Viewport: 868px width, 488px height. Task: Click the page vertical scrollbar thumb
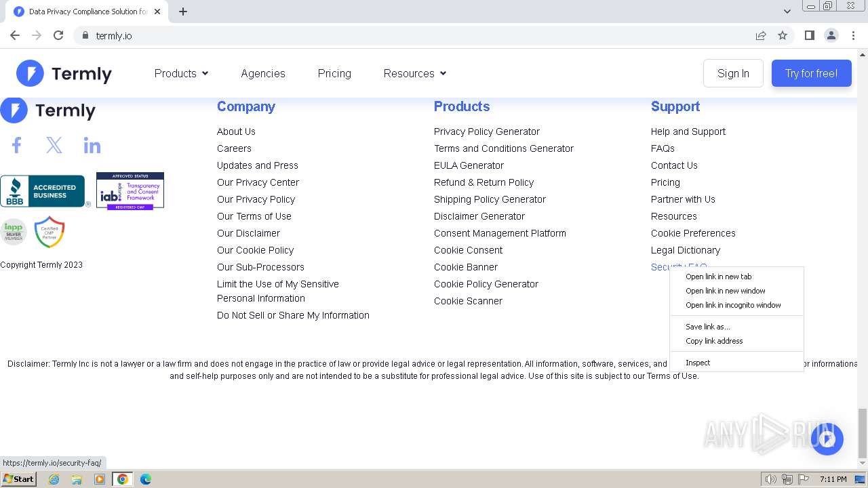click(863, 433)
